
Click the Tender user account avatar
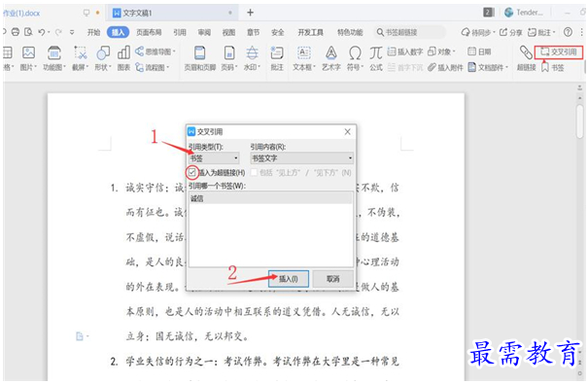pos(509,13)
